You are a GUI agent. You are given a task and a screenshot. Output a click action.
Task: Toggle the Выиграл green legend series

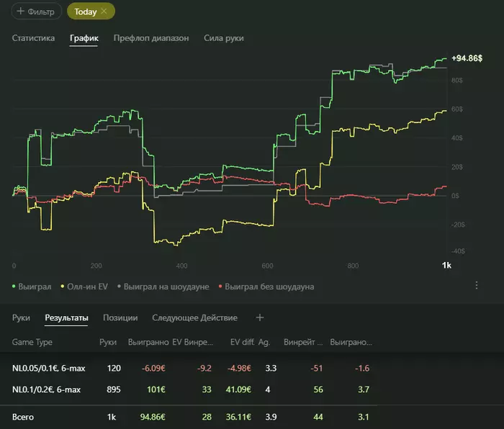pyautogui.click(x=32, y=286)
